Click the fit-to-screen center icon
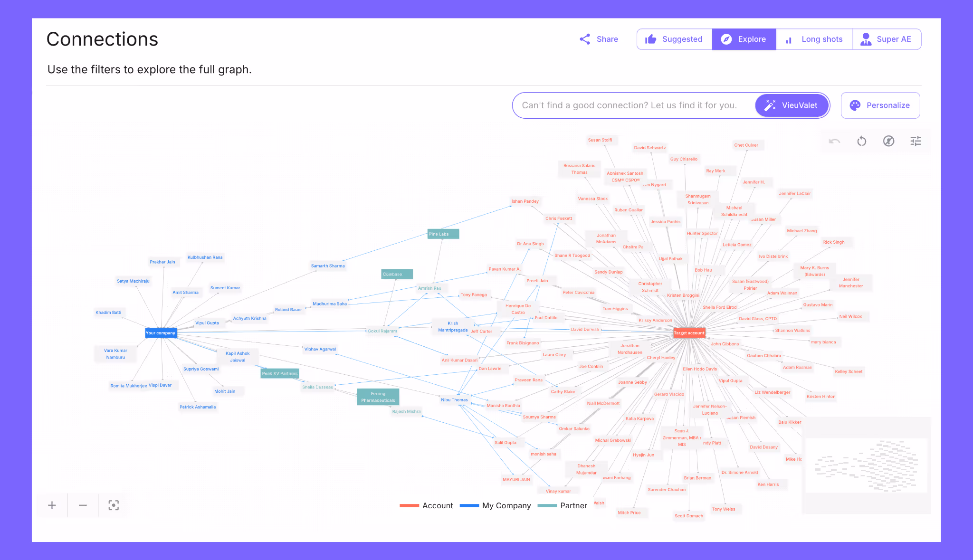 tap(114, 505)
